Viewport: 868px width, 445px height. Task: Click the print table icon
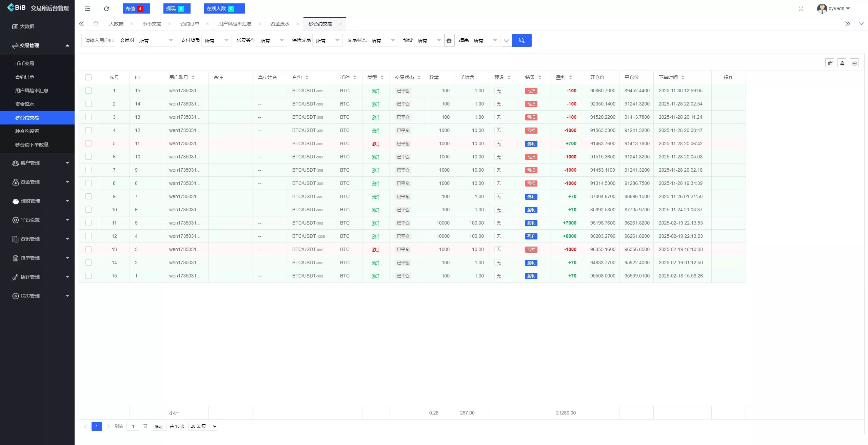click(854, 63)
